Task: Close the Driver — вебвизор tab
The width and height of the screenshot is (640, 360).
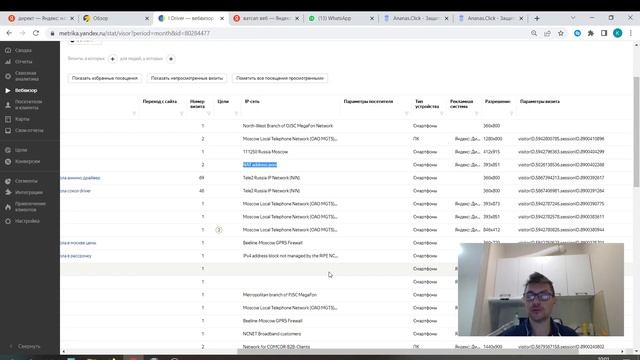Action: click(222, 18)
